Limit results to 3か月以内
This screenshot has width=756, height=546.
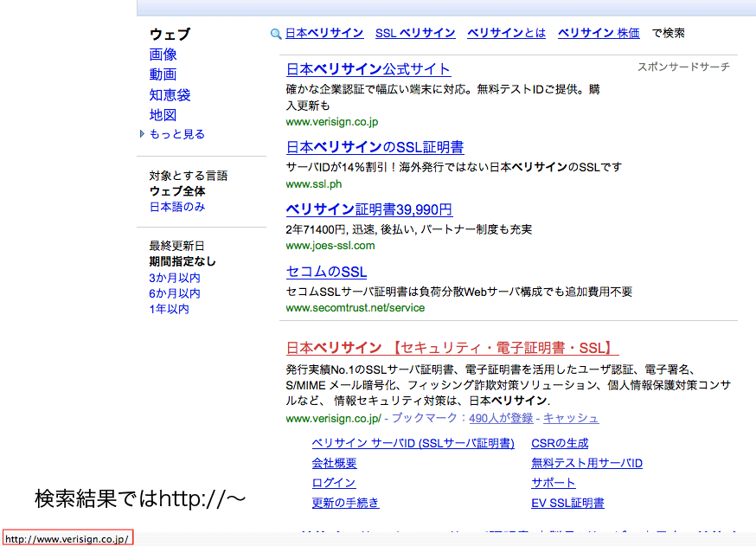click(x=175, y=278)
